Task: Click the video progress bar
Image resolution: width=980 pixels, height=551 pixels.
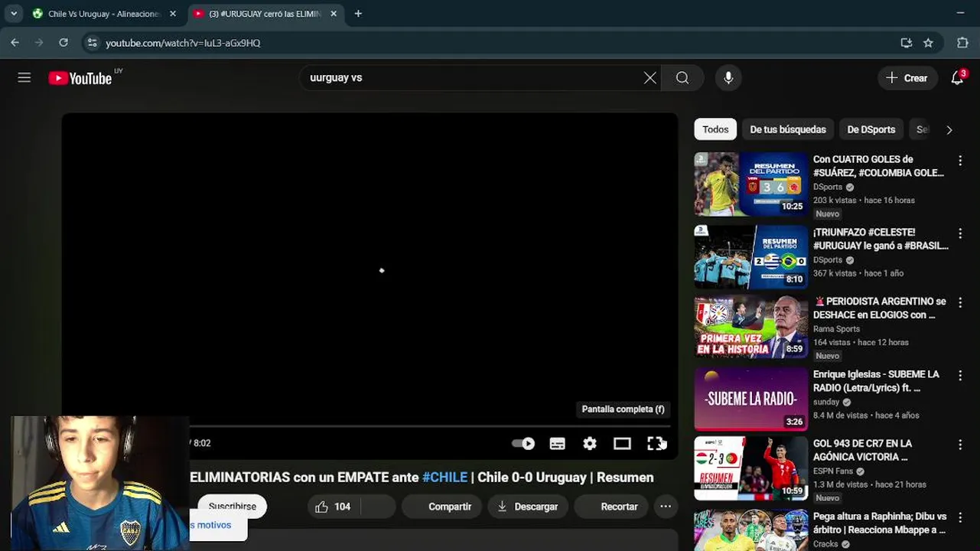Action: click(x=430, y=425)
